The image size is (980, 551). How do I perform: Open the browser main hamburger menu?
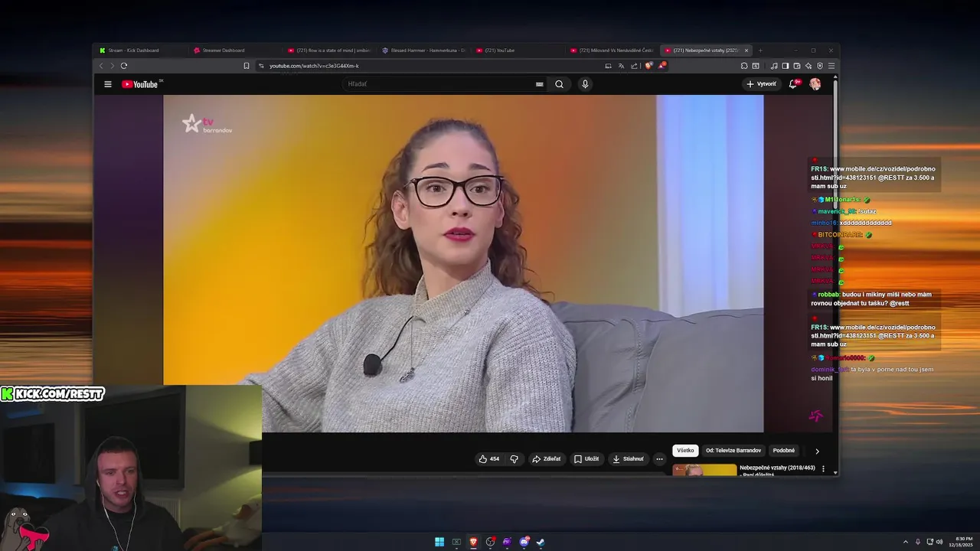click(x=831, y=66)
